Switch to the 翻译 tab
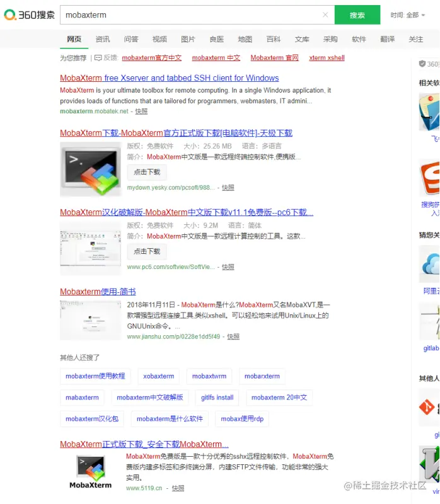This screenshot has width=440, height=504. pyautogui.click(x=387, y=39)
